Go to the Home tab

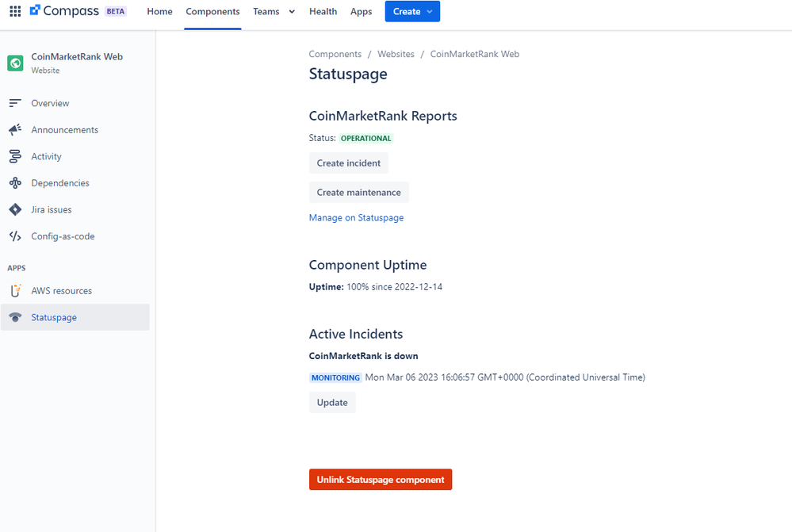tap(159, 11)
